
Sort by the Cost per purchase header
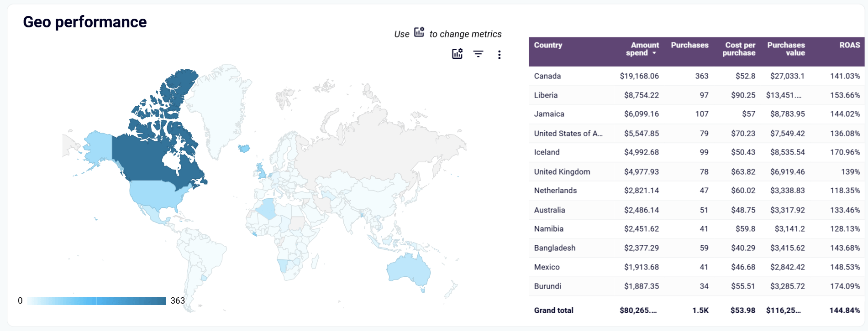tap(739, 49)
